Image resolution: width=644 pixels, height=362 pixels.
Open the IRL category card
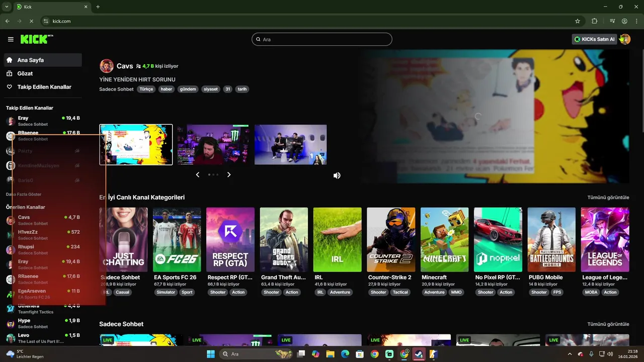point(337,240)
